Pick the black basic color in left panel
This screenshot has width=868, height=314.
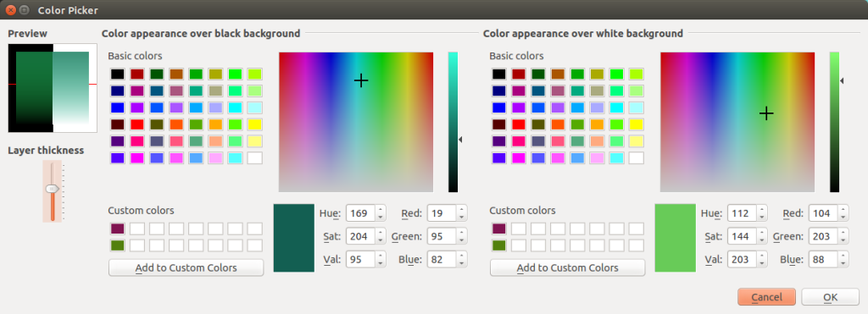(x=117, y=74)
